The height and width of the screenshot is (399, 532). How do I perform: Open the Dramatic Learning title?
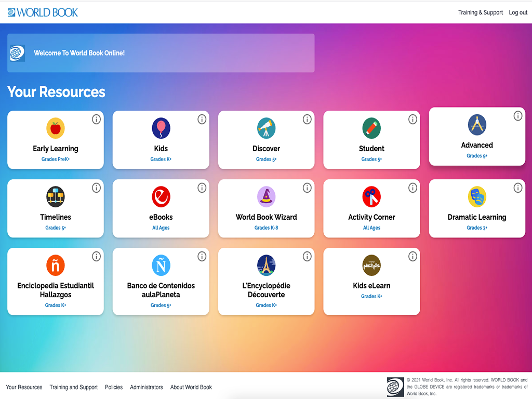[477, 217]
